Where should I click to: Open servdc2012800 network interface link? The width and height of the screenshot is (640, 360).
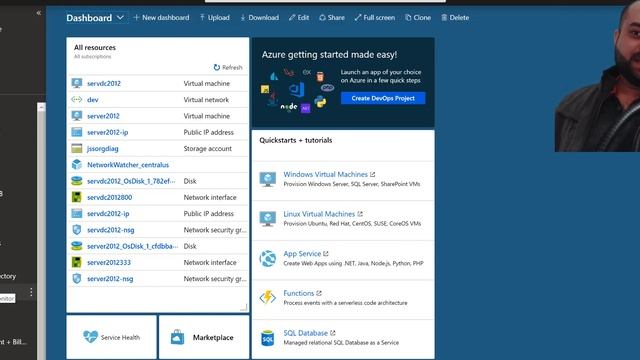coord(109,197)
